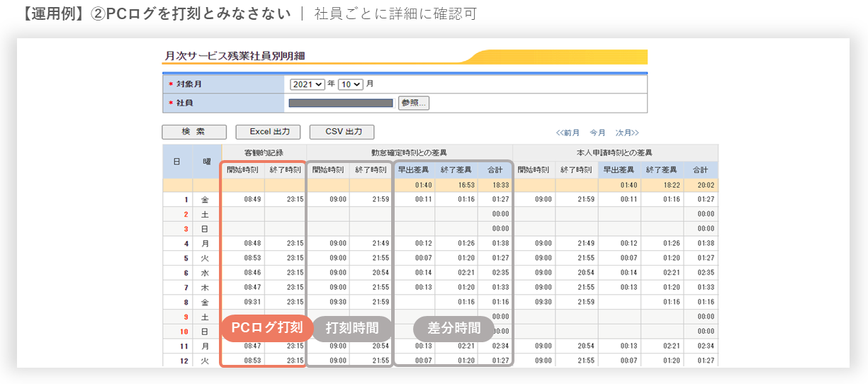Click red day number 2 in 日 column
868x384 pixels.
[x=186, y=214]
